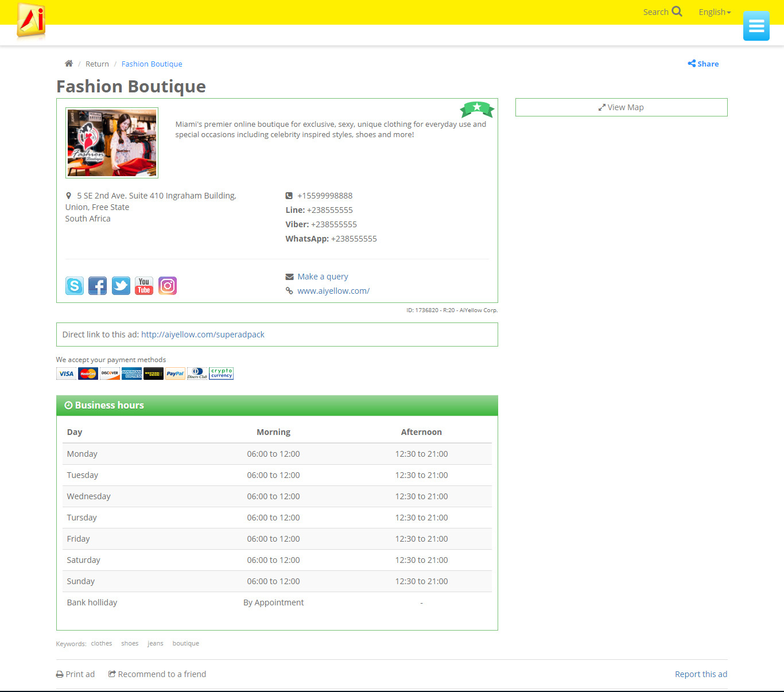784x692 pixels.
Task: Click the Fashion Boutique ad thumbnail
Action: pos(112,143)
